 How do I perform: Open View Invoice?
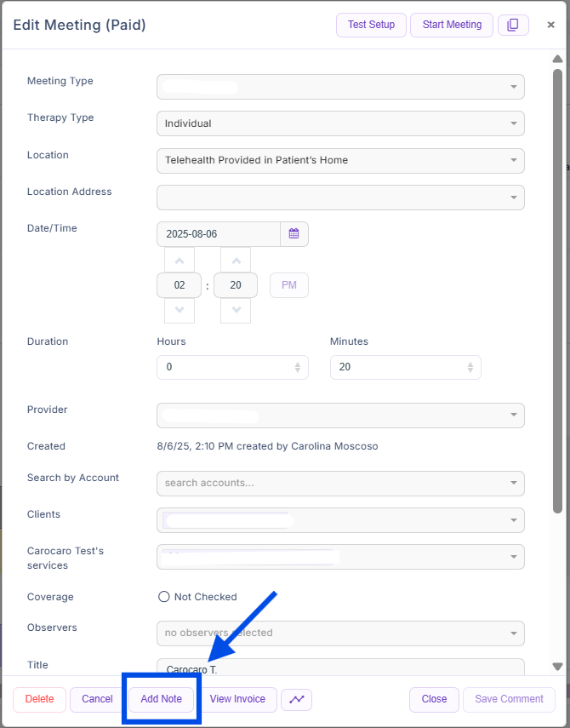[237, 699]
